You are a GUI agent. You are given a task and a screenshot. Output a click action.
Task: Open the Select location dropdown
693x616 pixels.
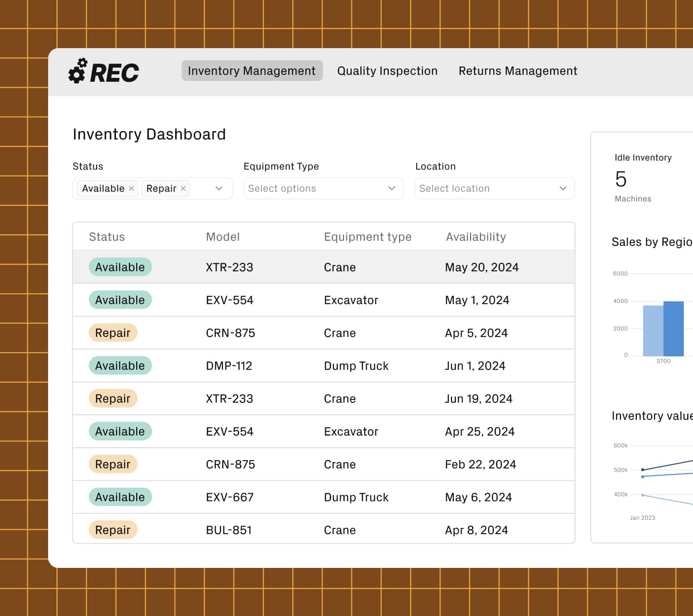pos(494,188)
